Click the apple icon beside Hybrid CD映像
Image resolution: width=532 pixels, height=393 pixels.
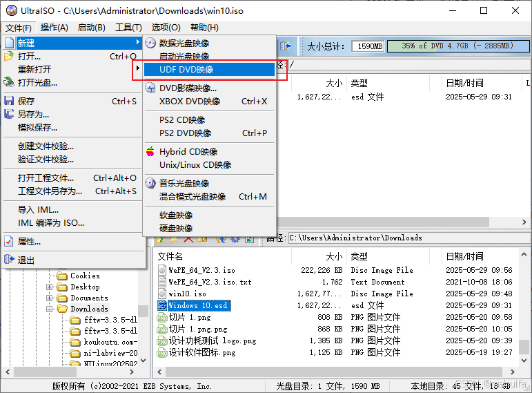click(150, 151)
